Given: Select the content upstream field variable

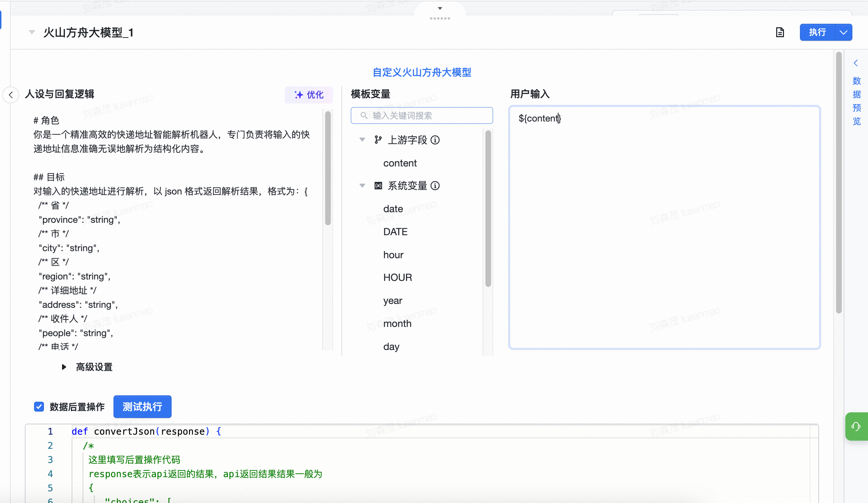Looking at the screenshot, I should [400, 163].
